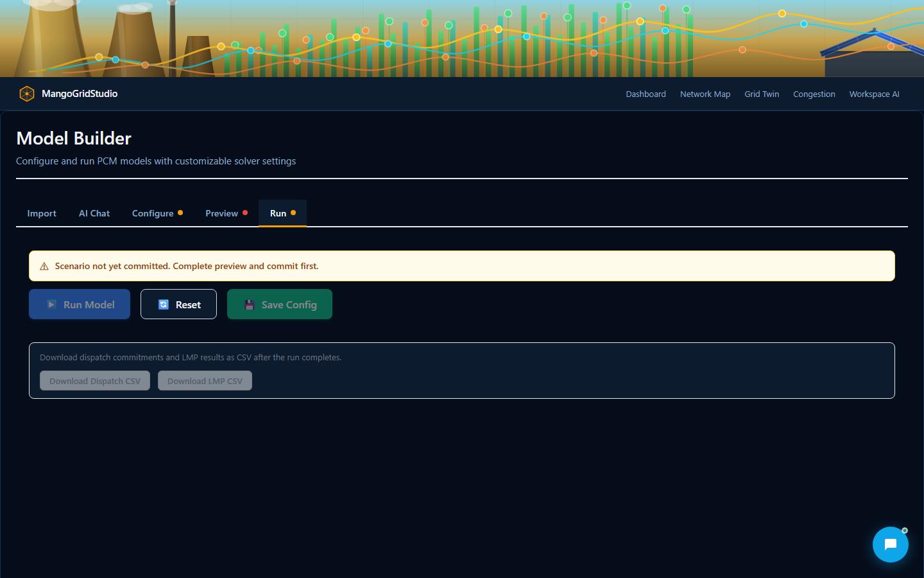Screen dimensions: 924x578
Task: Click the Model Builder heading
Action: 74,138
